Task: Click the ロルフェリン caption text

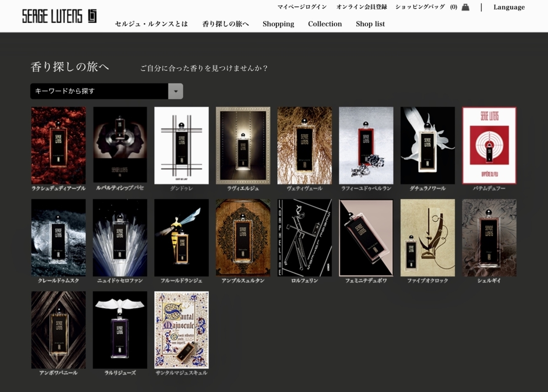Action: tap(304, 280)
